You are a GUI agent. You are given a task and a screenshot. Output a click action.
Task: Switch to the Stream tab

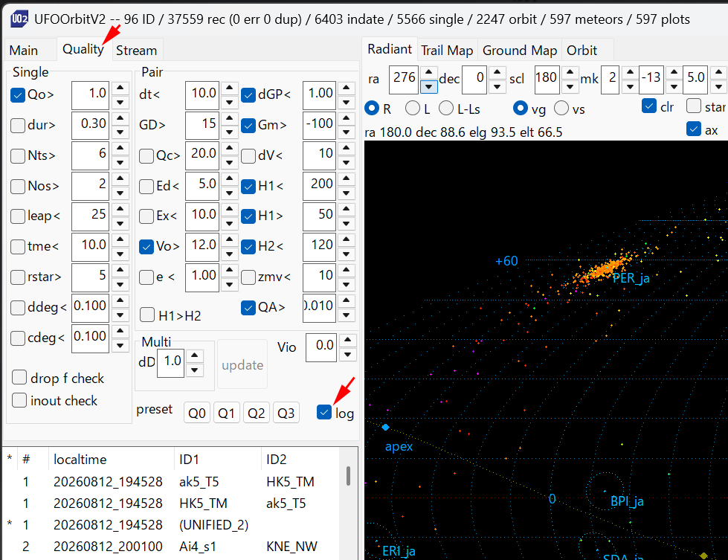click(137, 50)
